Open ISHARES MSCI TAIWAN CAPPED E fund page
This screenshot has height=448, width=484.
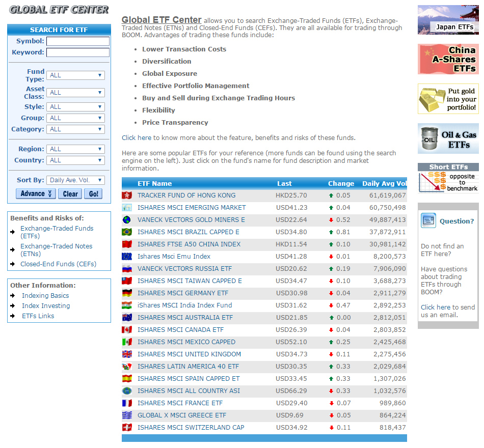(x=190, y=281)
